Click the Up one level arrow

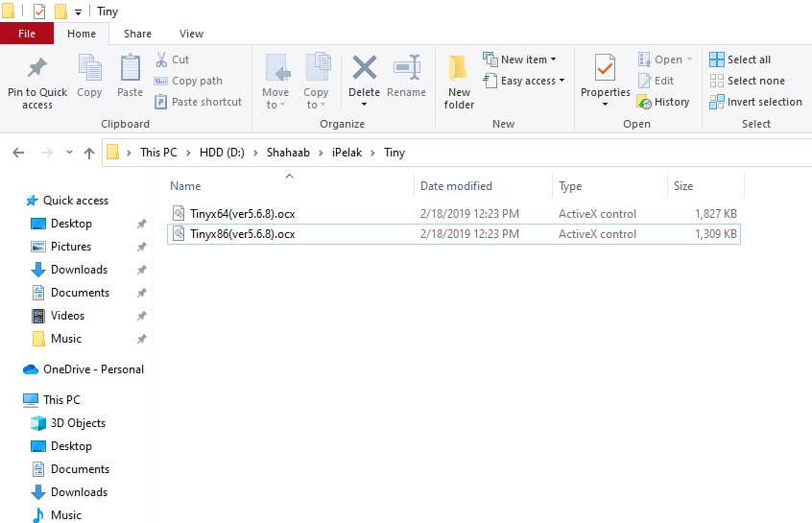coord(89,153)
